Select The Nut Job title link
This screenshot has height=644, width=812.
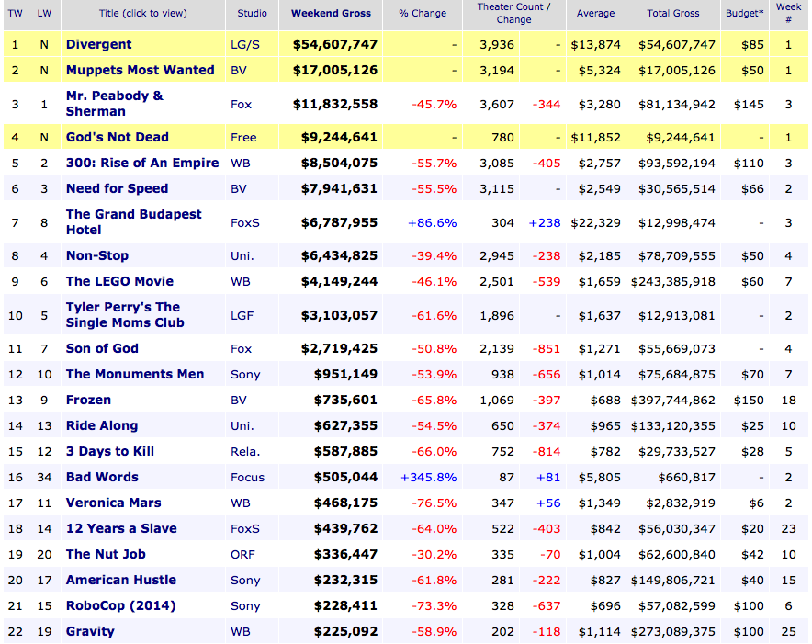pos(106,554)
